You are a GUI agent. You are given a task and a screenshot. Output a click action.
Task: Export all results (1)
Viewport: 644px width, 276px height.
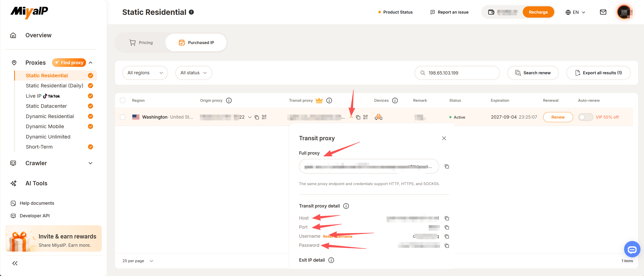click(598, 73)
